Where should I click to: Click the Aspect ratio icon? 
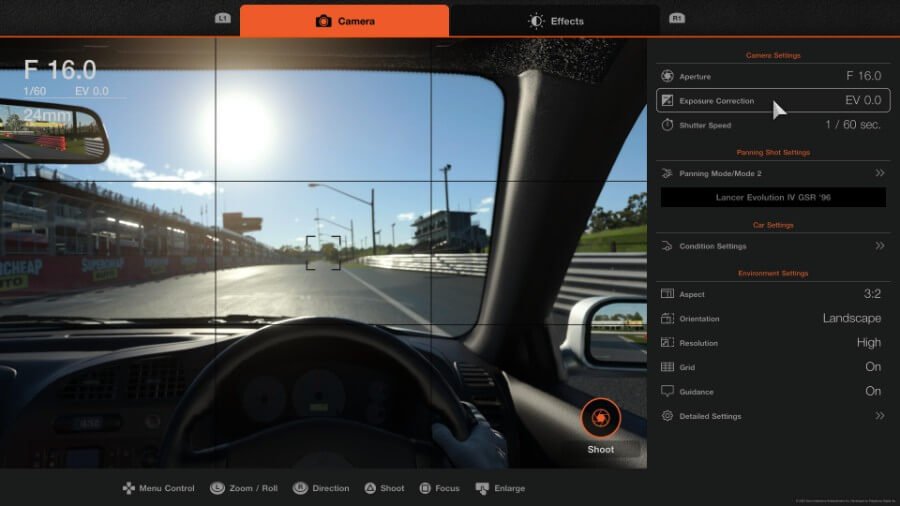tap(668, 294)
